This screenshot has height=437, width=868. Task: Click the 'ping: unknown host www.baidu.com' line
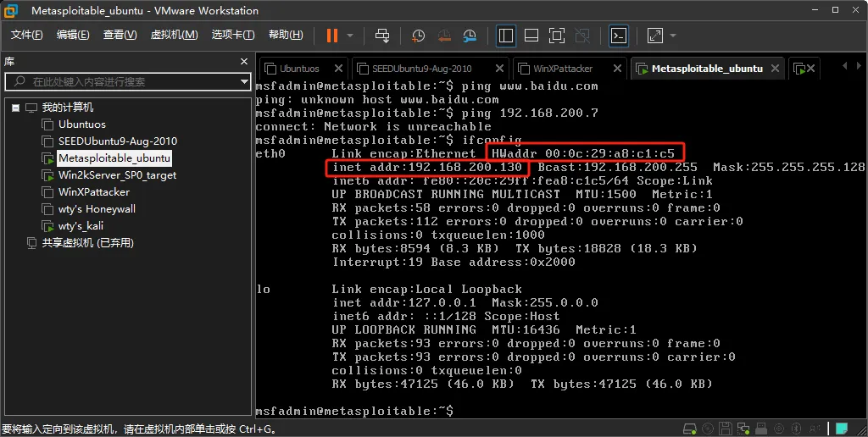point(377,100)
